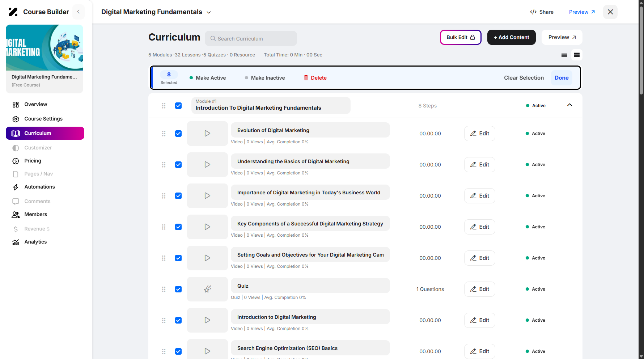Click the + Add Content button
Image resolution: width=644 pixels, height=359 pixels.
[x=511, y=37]
